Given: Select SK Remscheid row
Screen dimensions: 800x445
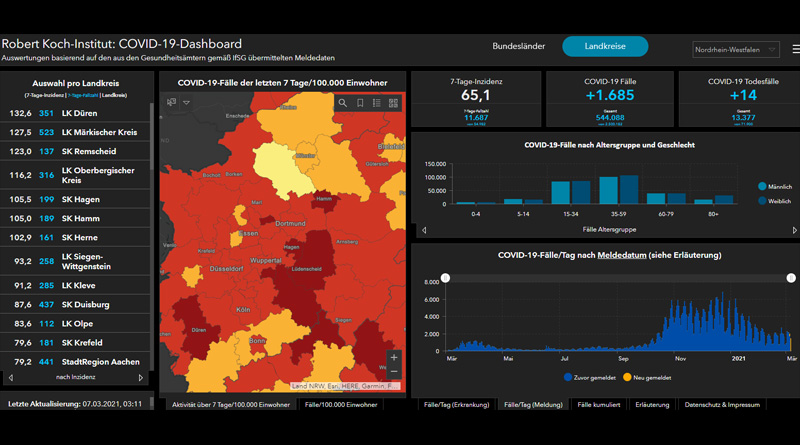Looking at the screenshot, I should pyautogui.click(x=75, y=152).
